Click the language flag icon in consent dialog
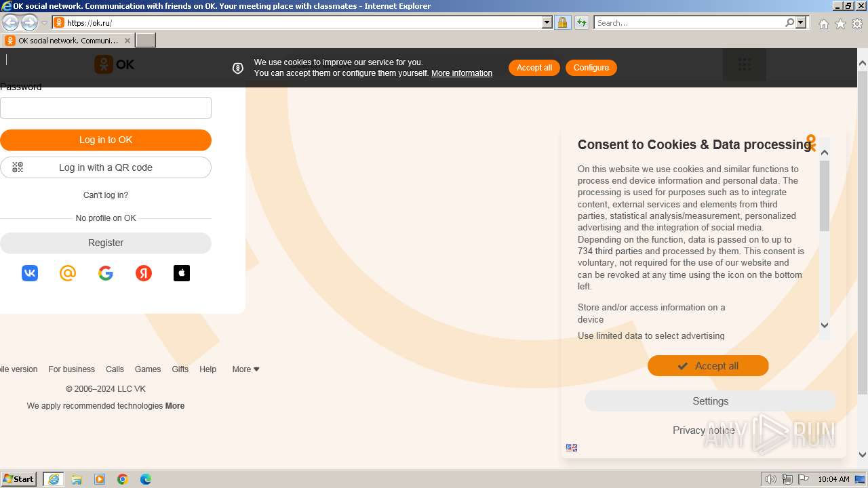 [572, 447]
